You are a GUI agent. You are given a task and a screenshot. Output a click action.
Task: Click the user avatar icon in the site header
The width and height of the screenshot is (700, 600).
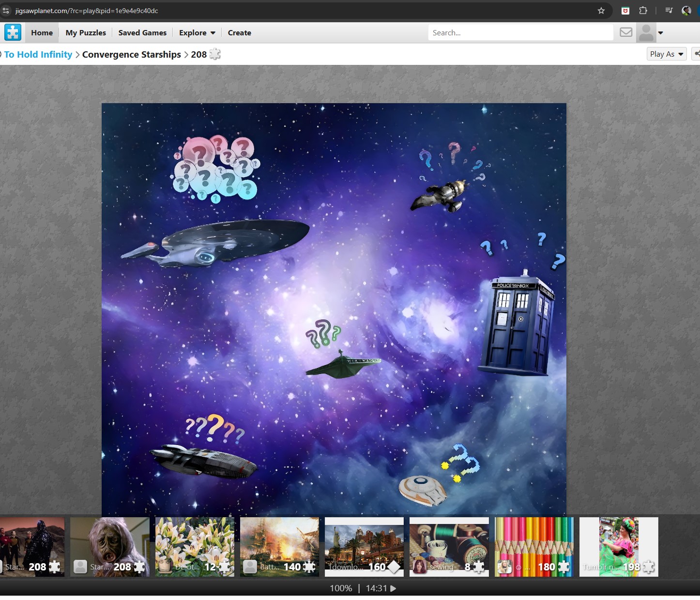coord(646,33)
